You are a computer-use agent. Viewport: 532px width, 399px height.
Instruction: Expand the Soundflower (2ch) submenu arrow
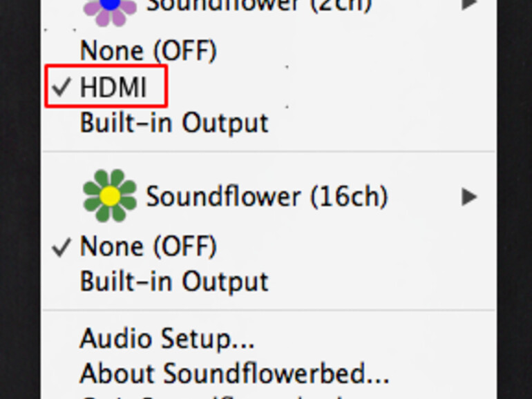coord(469,4)
